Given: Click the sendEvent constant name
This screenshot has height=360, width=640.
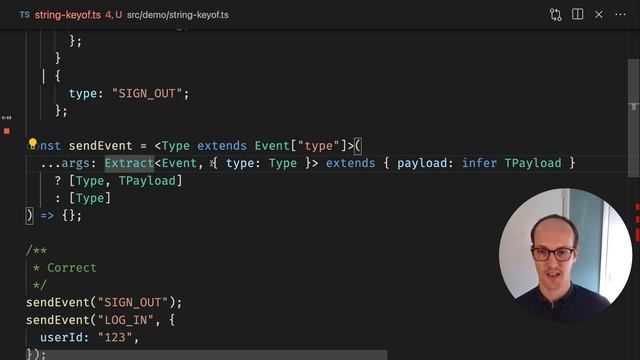Looking at the screenshot, I should (x=100, y=146).
